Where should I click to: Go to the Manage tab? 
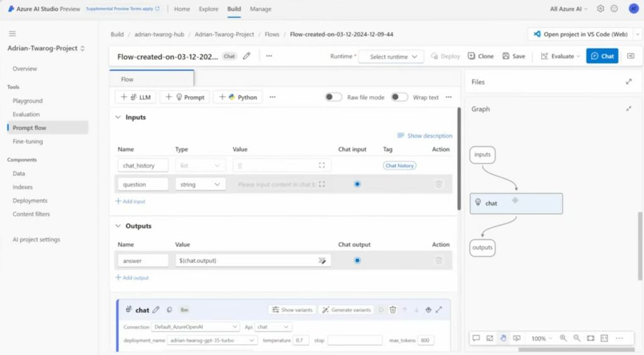(x=261, y=9)
